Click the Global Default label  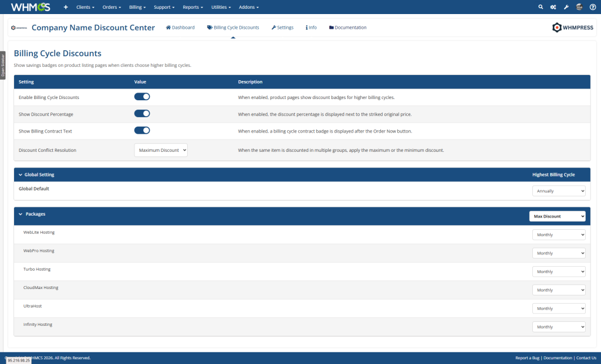click(33, 189)
